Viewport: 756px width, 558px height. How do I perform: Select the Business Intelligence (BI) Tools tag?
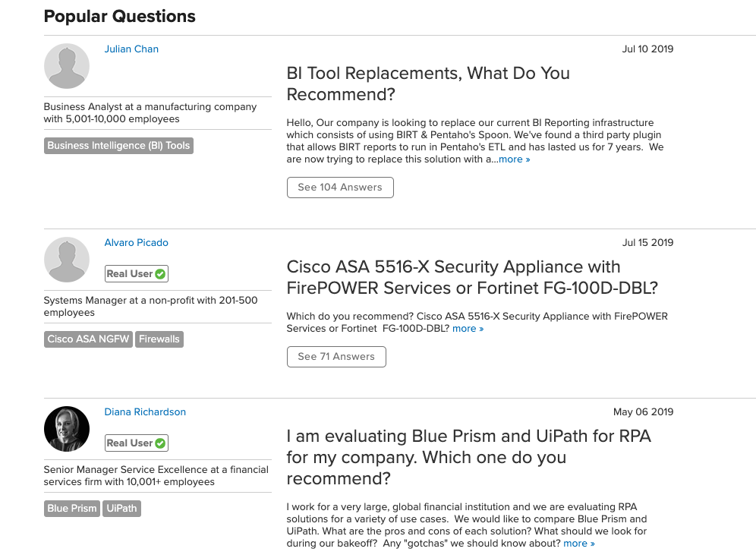(118, 146)
